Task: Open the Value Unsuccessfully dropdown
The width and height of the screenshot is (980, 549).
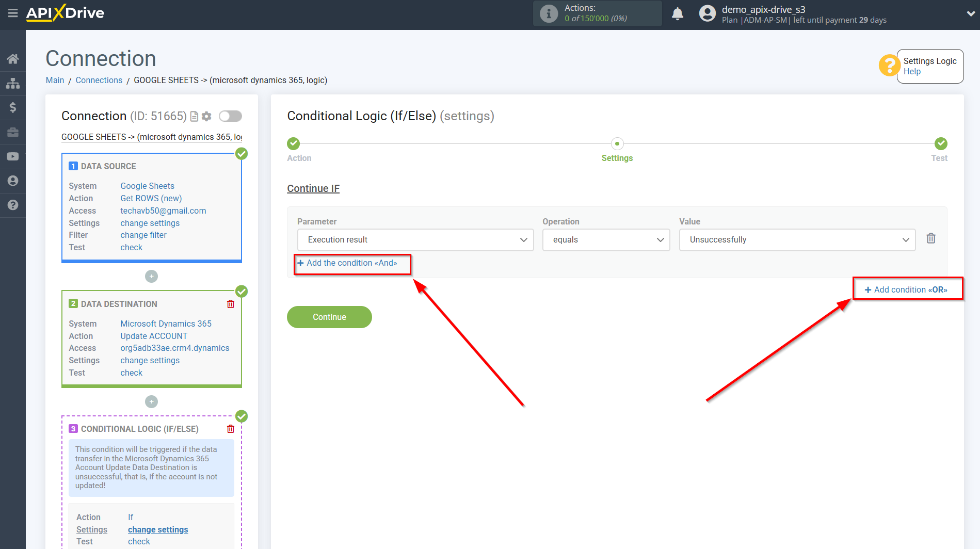Action: pos(797,240)
